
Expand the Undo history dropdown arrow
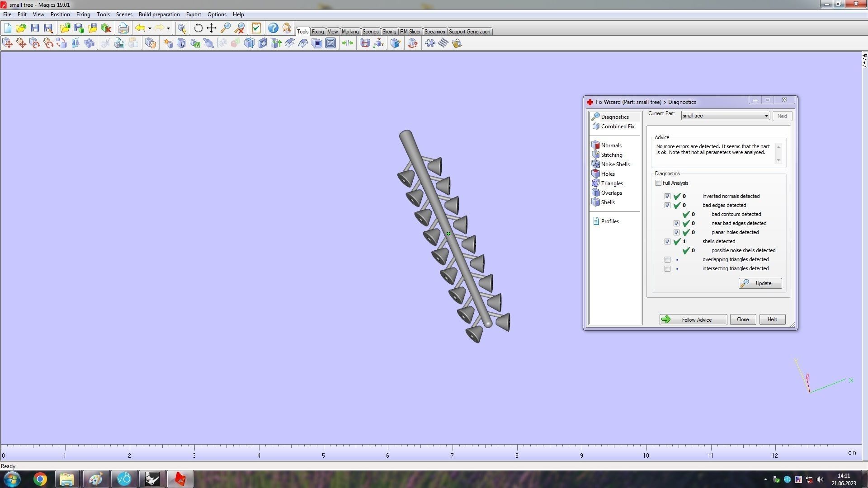[x=150, y=28]
